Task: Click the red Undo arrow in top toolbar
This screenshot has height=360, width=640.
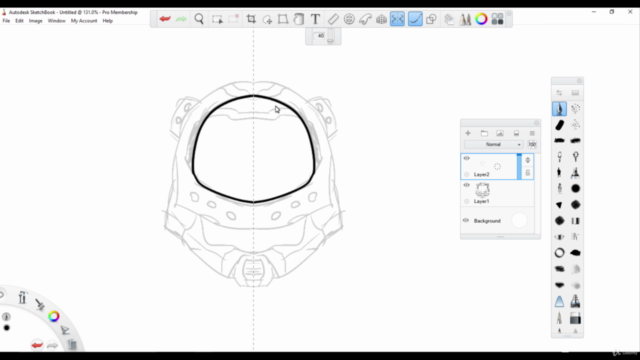Action: 165,19
